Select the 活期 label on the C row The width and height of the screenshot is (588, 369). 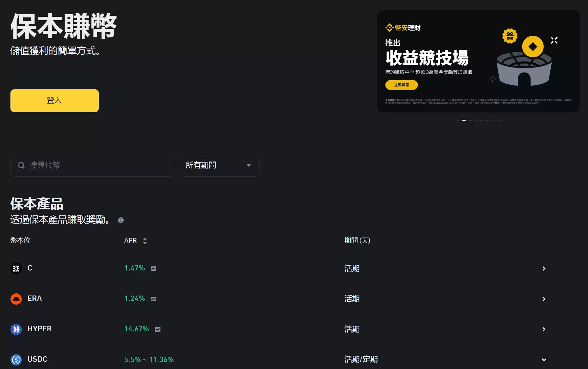(x=352, y=268)
